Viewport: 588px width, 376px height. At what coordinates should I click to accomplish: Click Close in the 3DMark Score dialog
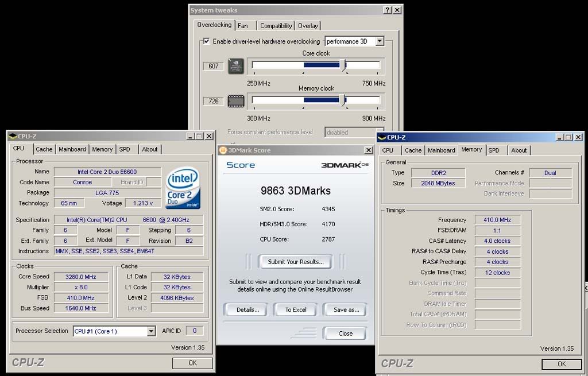(x=345, y=334)
